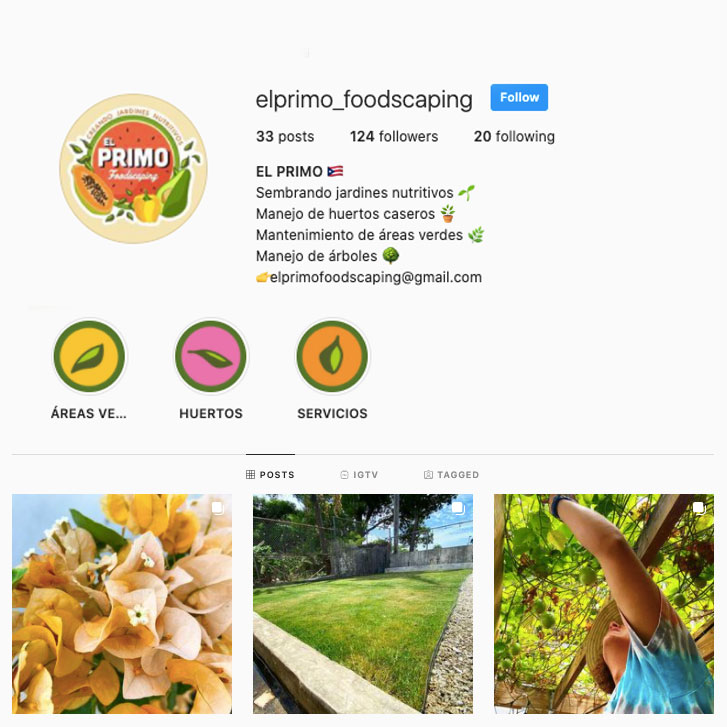Switch to the TAGGED tab
This screenshot has width=727, height=727.
click(x=451, y=474)
